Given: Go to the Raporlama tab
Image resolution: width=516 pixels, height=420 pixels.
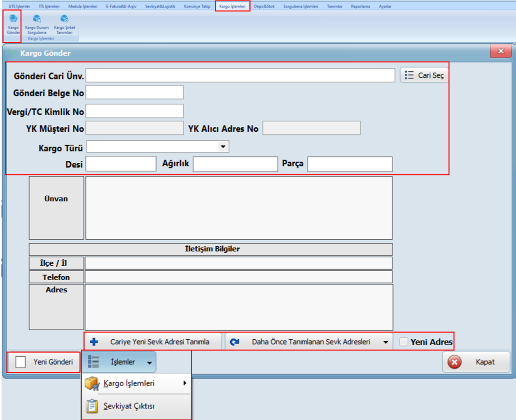Looking at the screenshot, I should (x=360, y=6).
